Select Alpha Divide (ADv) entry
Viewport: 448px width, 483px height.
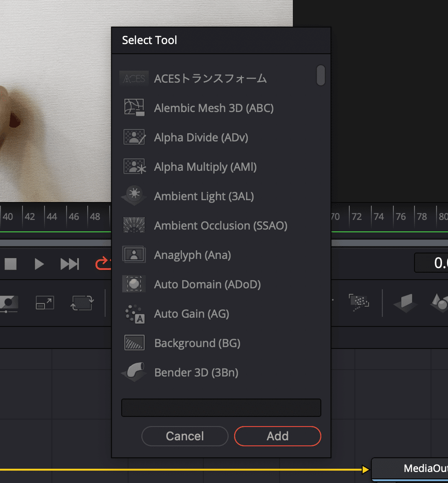201,137
